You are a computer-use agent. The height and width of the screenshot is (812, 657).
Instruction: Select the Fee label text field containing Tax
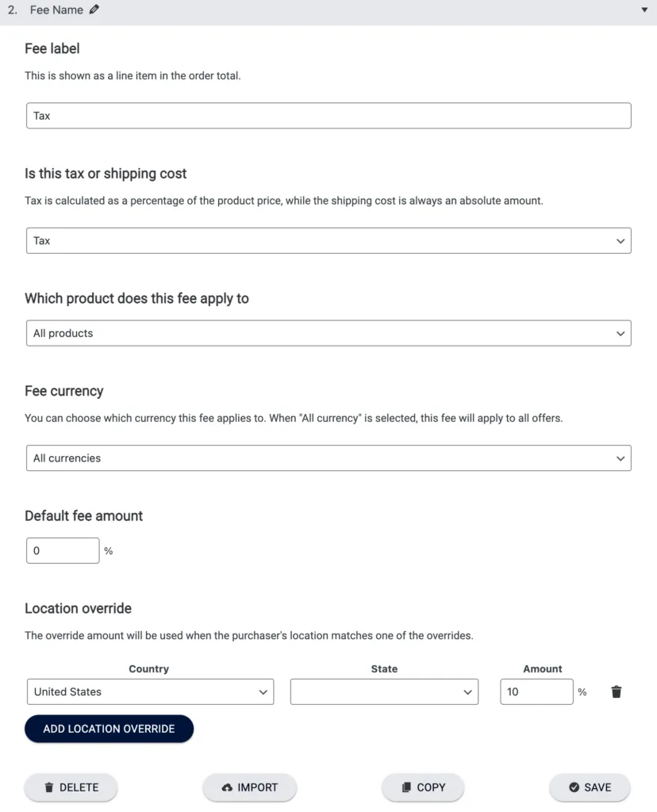click(x=328, y=115)
